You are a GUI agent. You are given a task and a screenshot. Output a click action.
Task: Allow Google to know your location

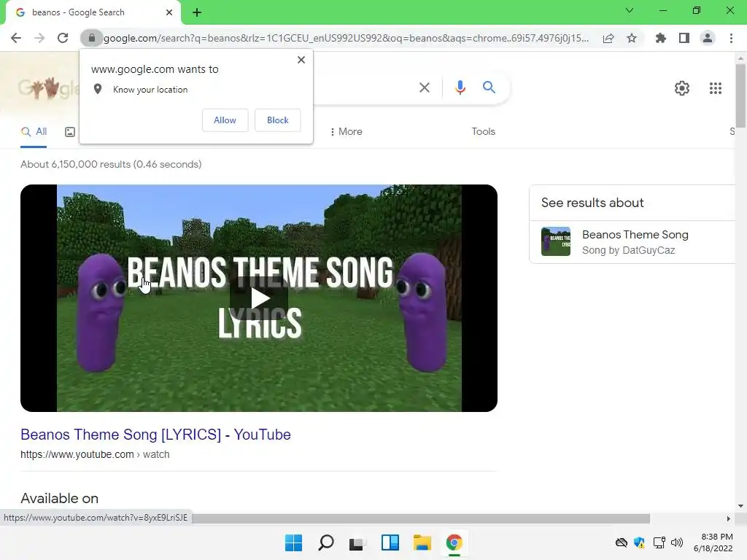click(x=225, y=120)
